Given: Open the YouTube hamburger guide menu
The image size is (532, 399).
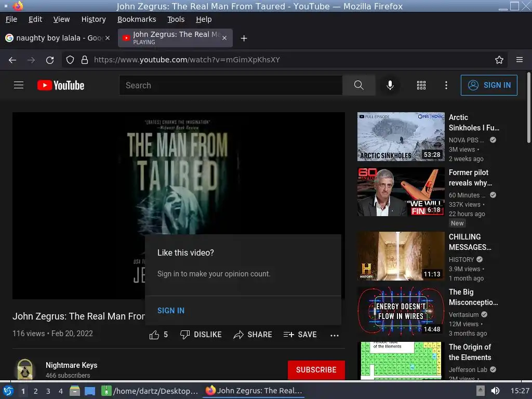Looking at the screenshot, I should [x=19, y=85].
